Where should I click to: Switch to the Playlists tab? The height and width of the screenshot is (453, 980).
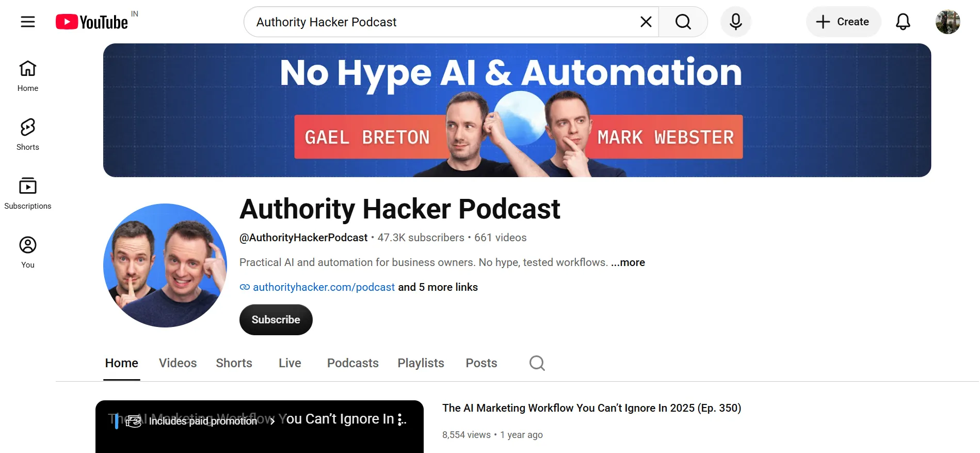click(x=421, y=363)
